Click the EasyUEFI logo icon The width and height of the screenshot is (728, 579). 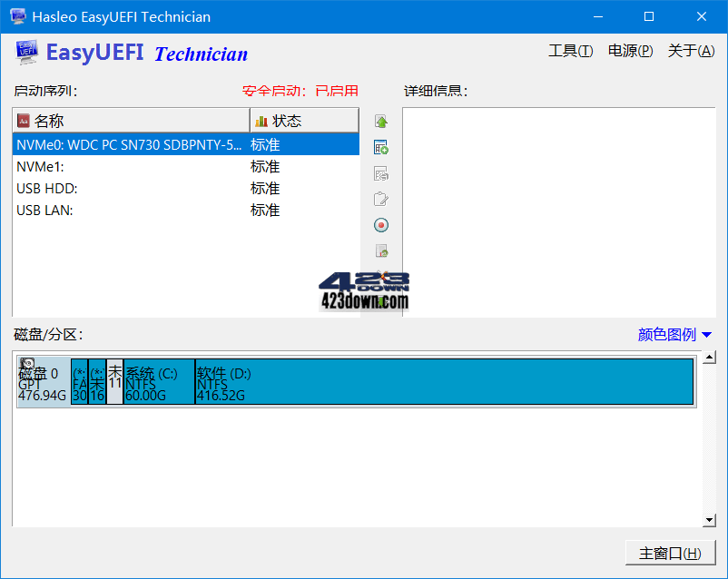[x=27, y=52]
